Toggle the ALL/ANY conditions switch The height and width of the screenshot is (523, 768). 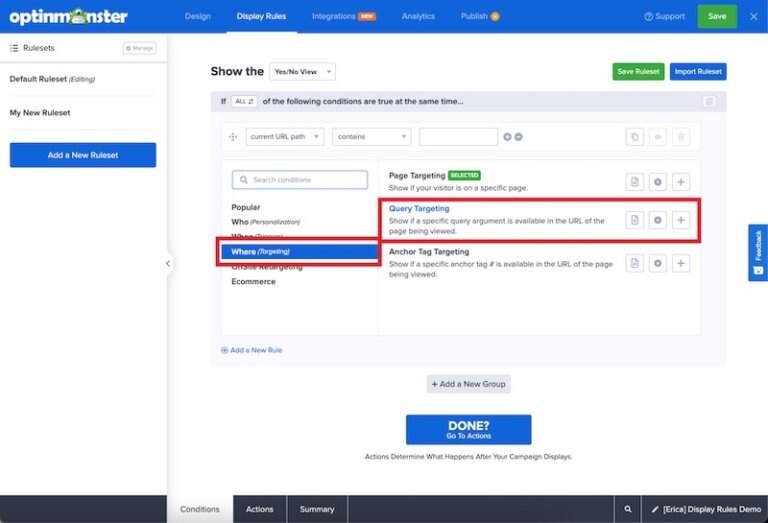[244, 101]
